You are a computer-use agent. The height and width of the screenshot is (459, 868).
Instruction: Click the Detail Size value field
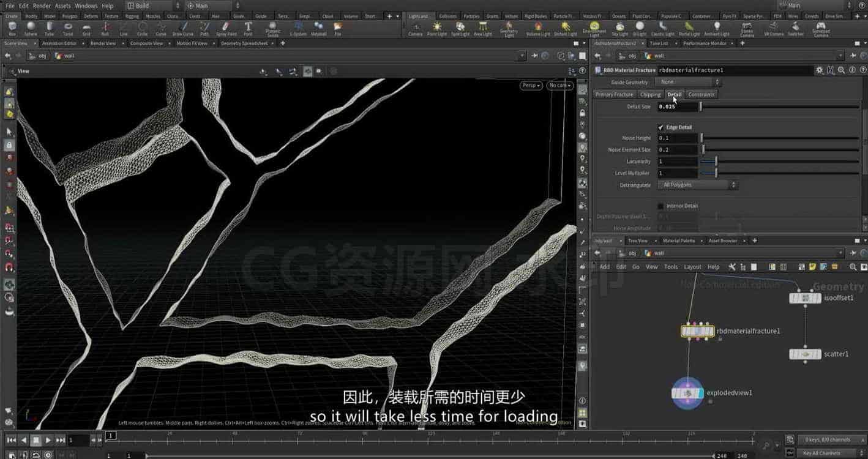coord(677,106)
